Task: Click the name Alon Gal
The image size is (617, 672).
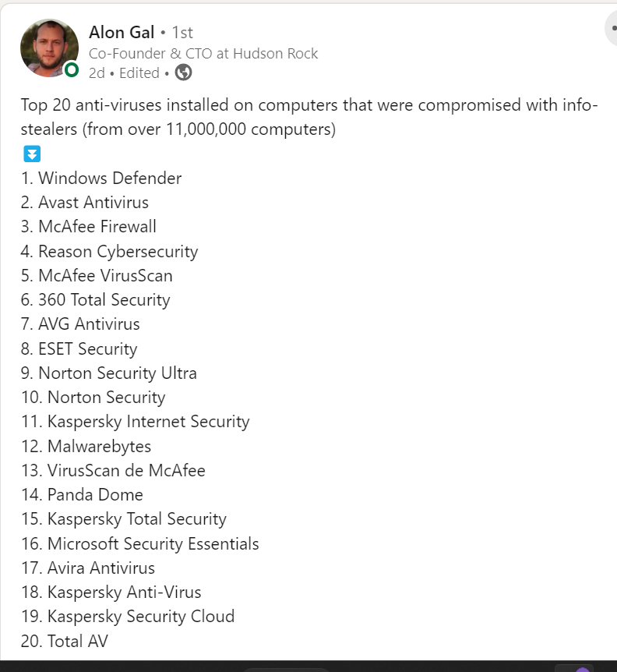Action: coord(122,32)
